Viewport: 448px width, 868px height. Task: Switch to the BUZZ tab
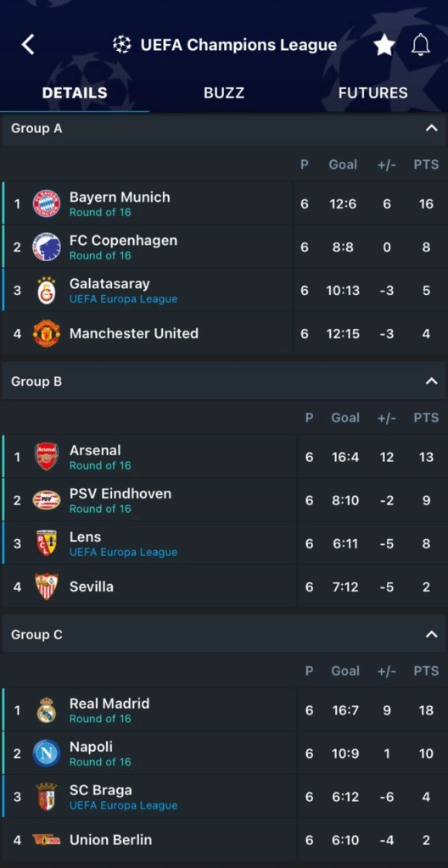coord(224,93)
